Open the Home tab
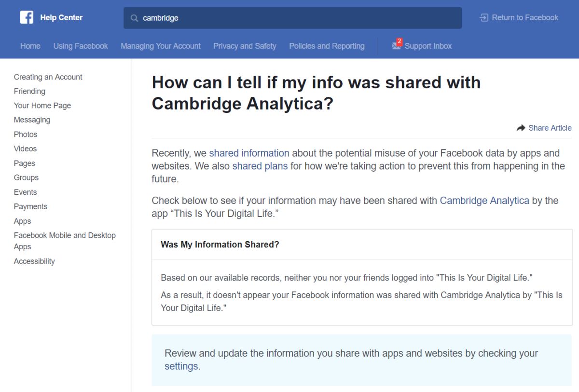The width and height of the screenshot is (579, 392). (30, 46)
